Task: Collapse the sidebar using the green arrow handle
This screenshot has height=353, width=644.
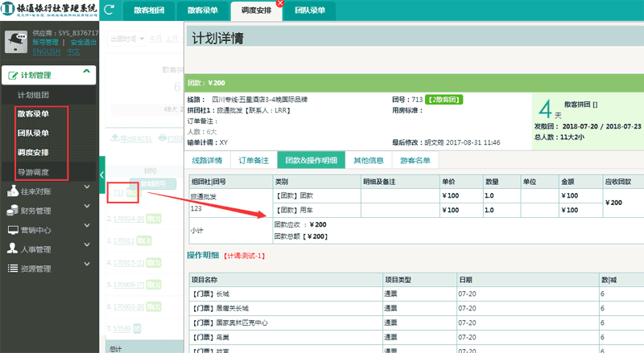Action: point(101,175)
